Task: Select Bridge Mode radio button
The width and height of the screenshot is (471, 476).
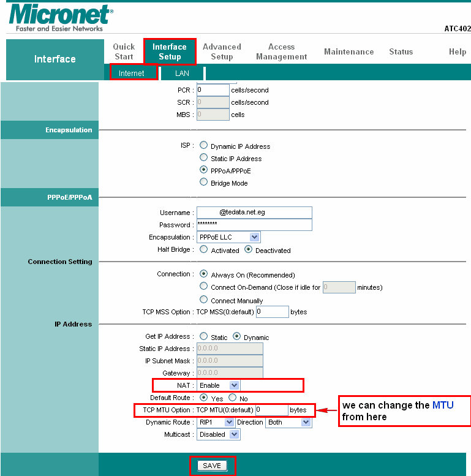Action: (203, 182)
